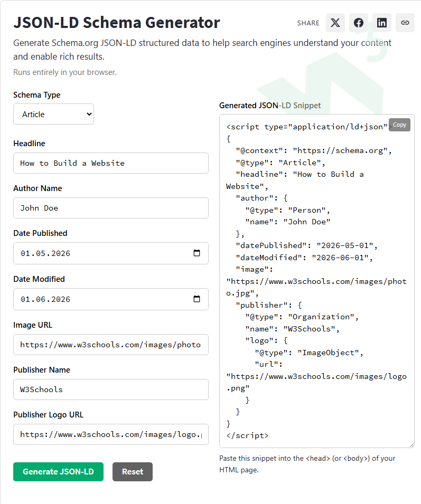Screen dimensions: 421x504
Task: Share via LinkedIn icon
Action: (382, 23)
